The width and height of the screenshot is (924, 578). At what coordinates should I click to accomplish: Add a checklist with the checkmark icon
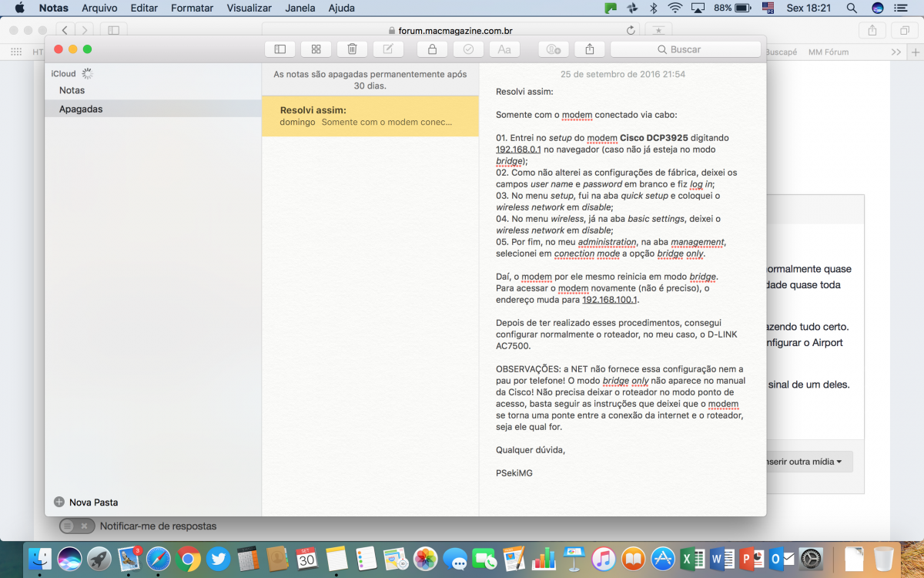[x=468, y=49]
